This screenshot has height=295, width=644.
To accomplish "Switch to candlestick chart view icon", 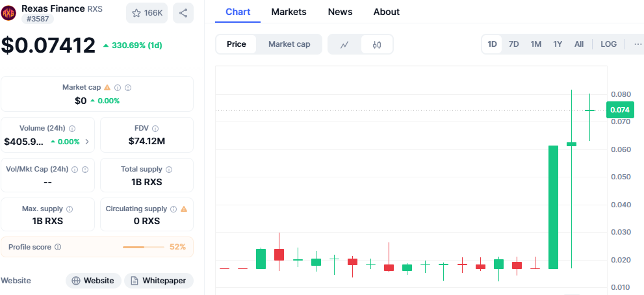I will 377,44.
